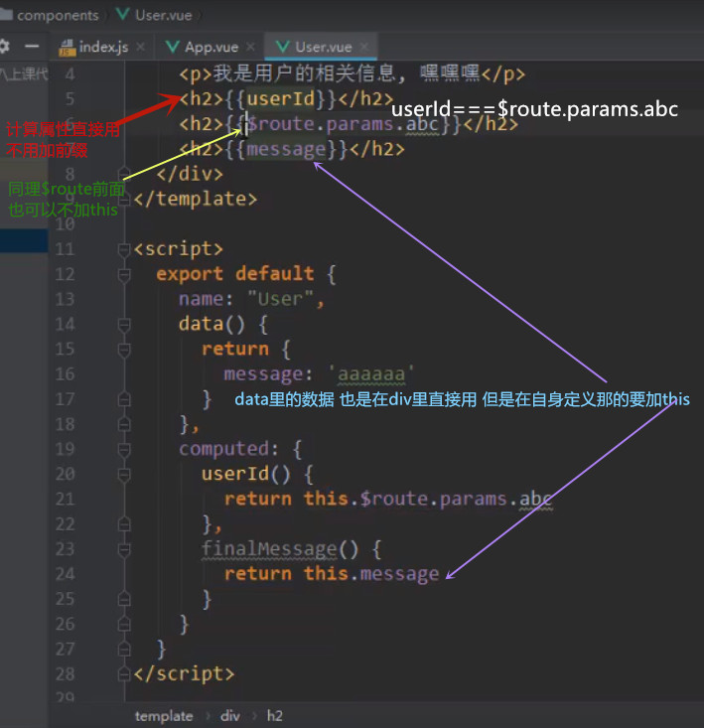Close the index.js tab

[141, 47]
